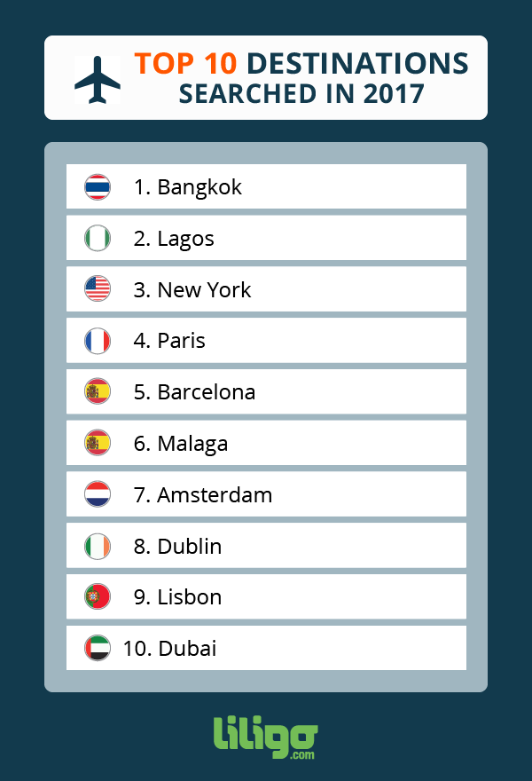Click the Top 10 Destinations title
The height and width of the screenshot is (781, 532).
point(301,79)
